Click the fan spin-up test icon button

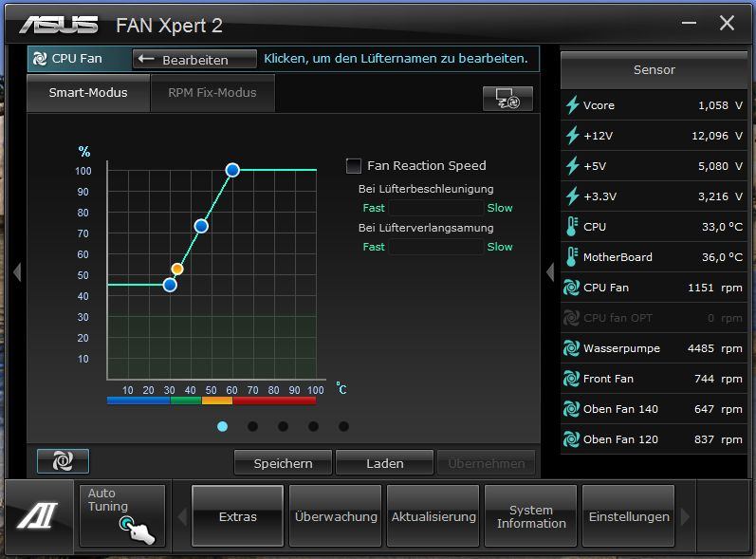tap(63, 461)
